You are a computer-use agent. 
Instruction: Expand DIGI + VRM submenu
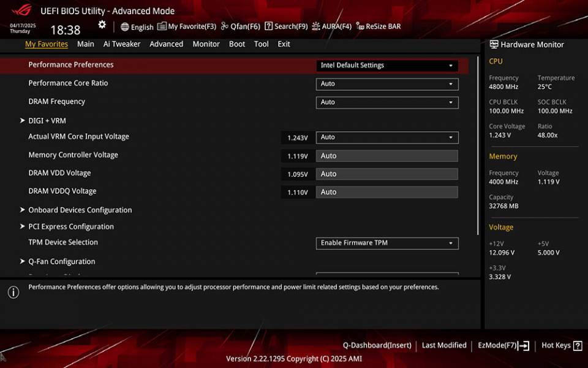pyautogui.click(x=47, y=121)
